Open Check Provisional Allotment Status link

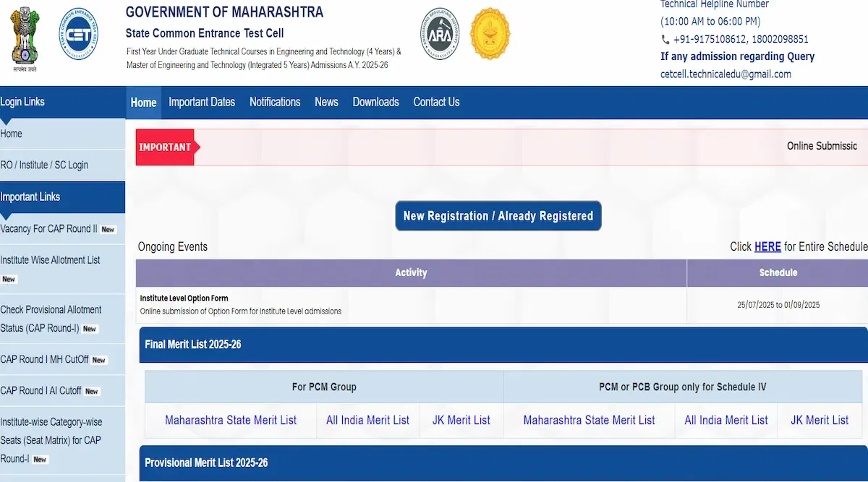point(51,319)
